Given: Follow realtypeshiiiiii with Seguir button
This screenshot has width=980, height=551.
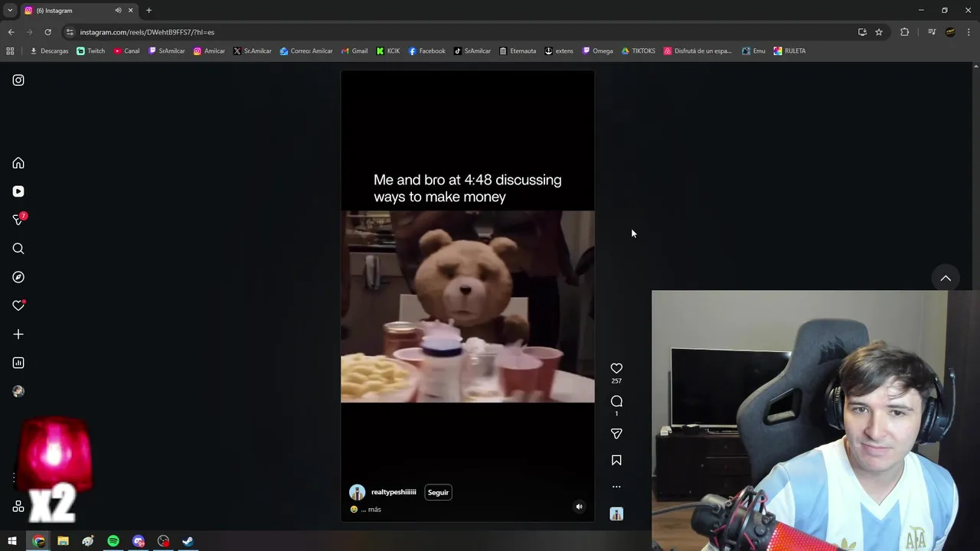Looking at the screenshot, I should pyautogui.click(x=438, y=493).
